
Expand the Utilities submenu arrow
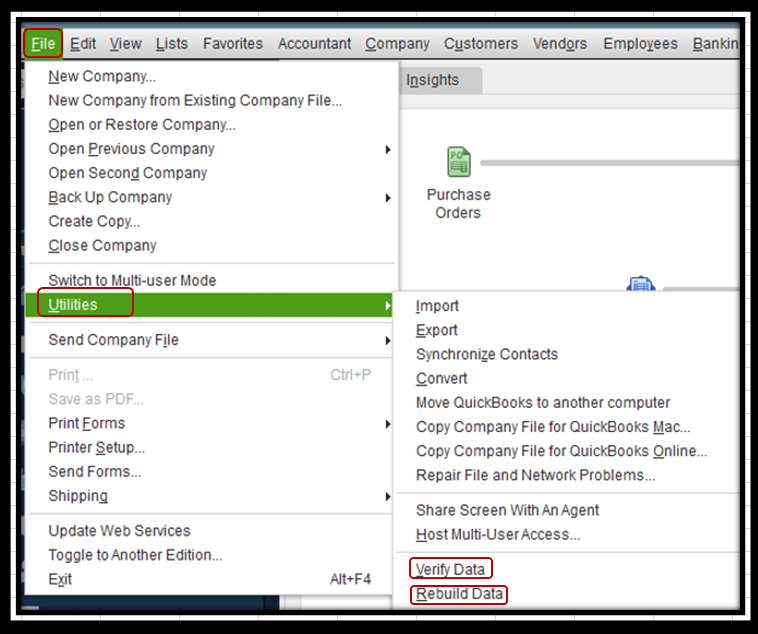click(x=388, y=305)
